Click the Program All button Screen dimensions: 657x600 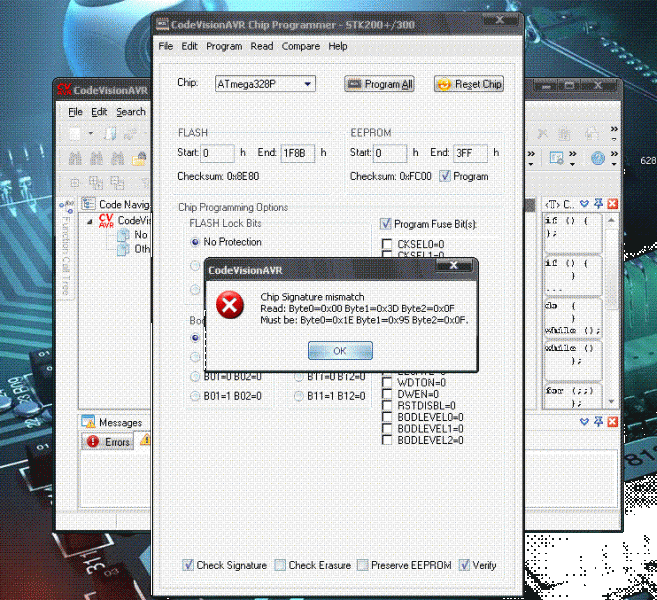point(379,84)
